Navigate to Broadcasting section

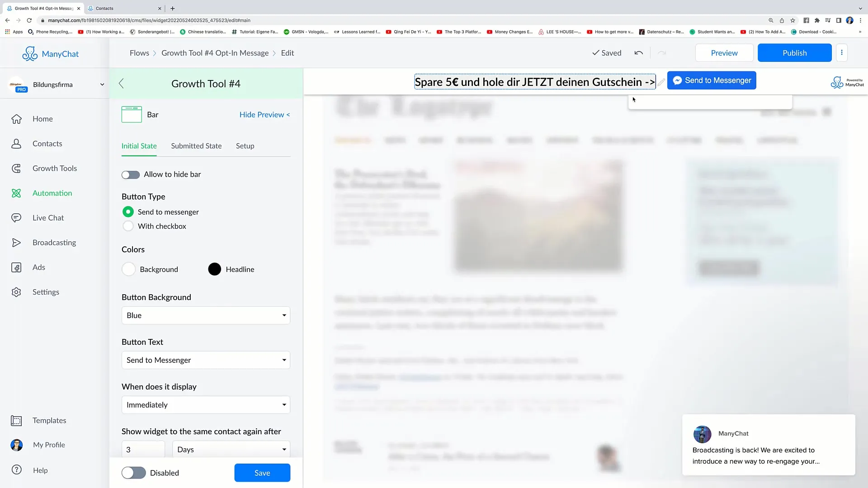[x=54, y=242]
